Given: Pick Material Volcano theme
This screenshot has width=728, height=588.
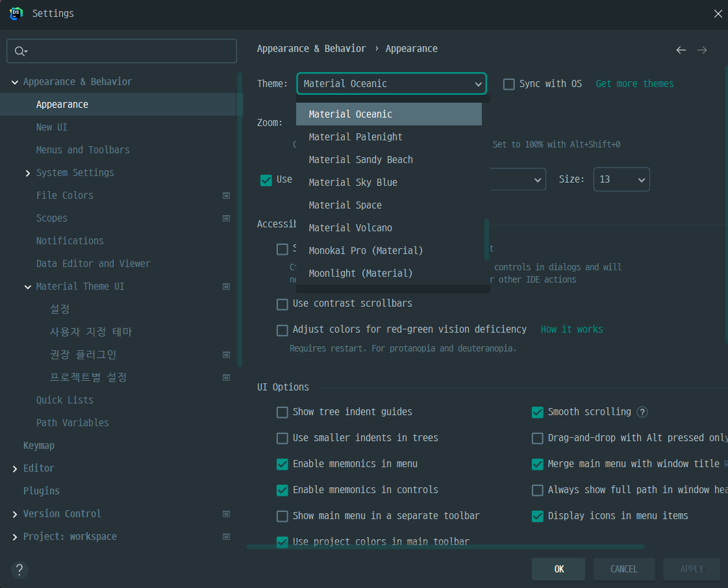Looking at the screenshot, I should [x=389, y=228].
